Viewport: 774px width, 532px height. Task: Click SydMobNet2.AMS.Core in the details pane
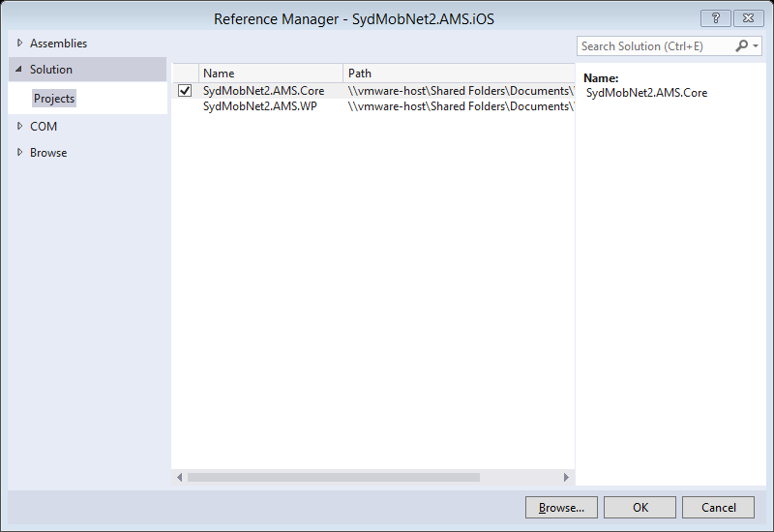(646, 93)
